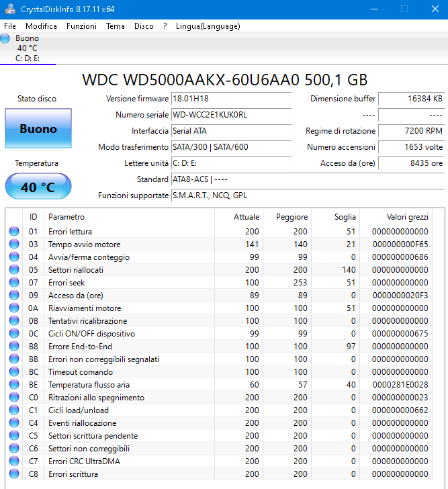Click the Funzioni supportate field
The width and height of the screenshot is (448, 489).
coord(308,195)
